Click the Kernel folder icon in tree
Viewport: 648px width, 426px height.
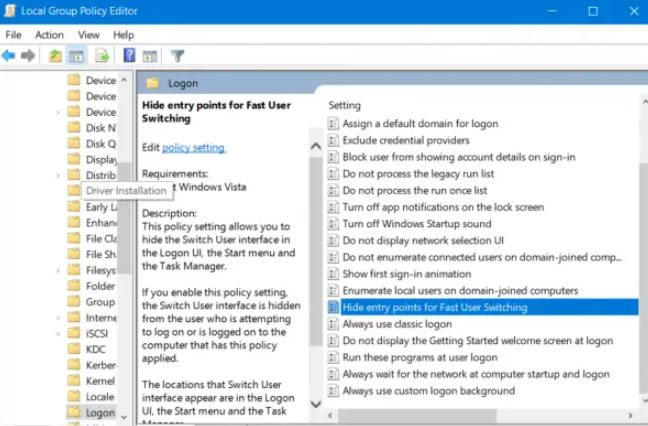(x=74, y=381)
